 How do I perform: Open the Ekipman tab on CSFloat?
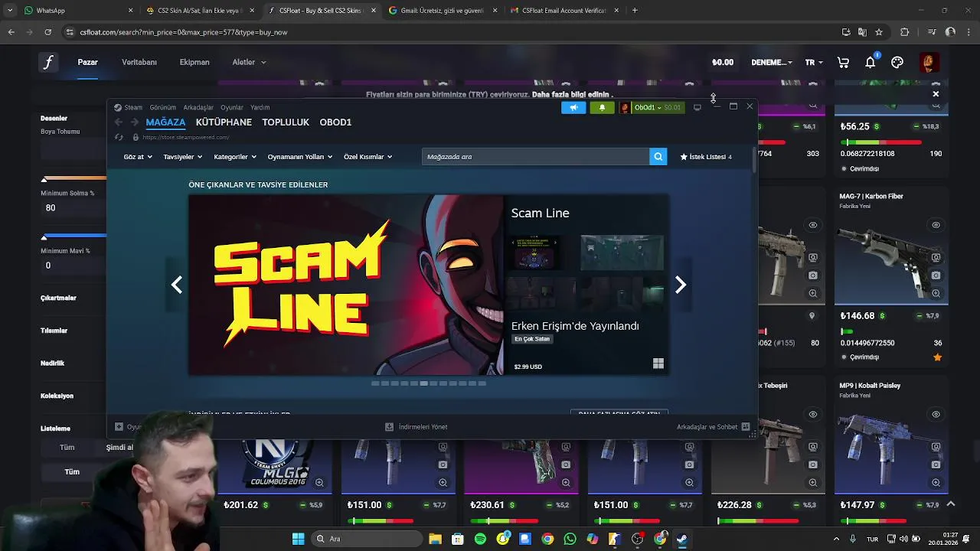click(194, 63)
